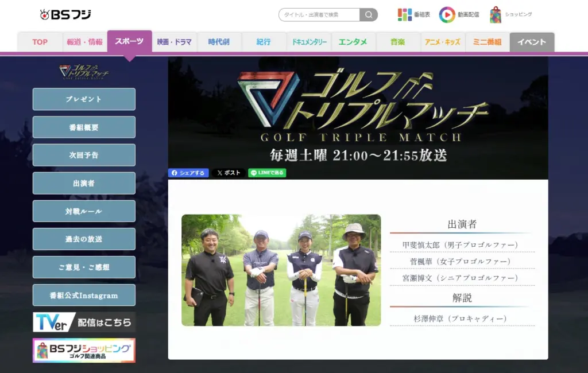The height and width of the screenshot is (373, 588).
Task: Open the 次回予告 sidebar button
Action: point(84,155)
